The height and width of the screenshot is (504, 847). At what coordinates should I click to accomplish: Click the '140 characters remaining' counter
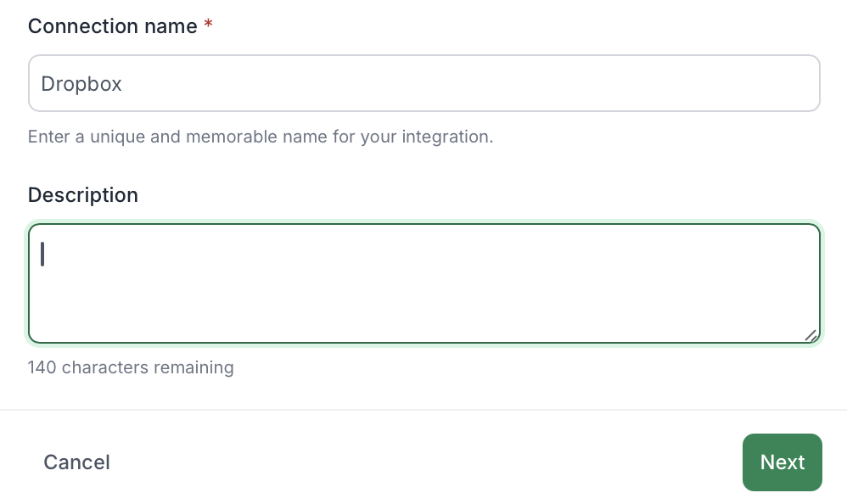131,367
